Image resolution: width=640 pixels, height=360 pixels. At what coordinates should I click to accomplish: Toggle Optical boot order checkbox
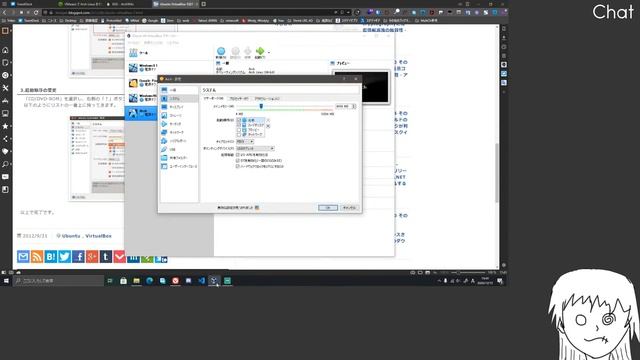(x=239, y=120)
